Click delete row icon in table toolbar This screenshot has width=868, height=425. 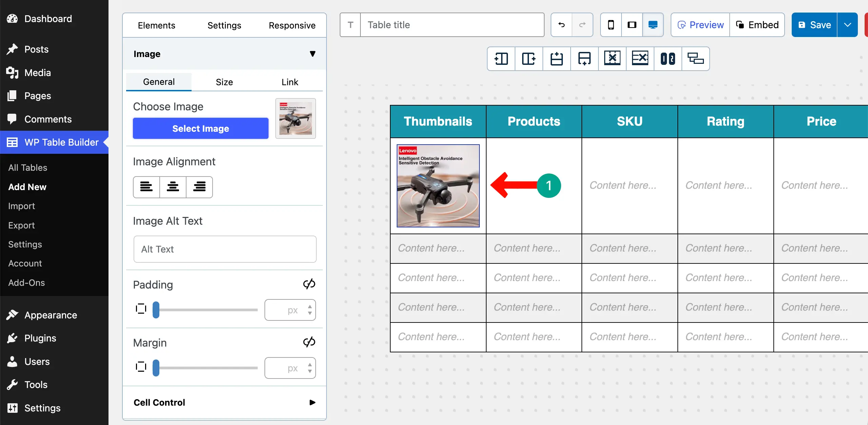coord(640,58)
